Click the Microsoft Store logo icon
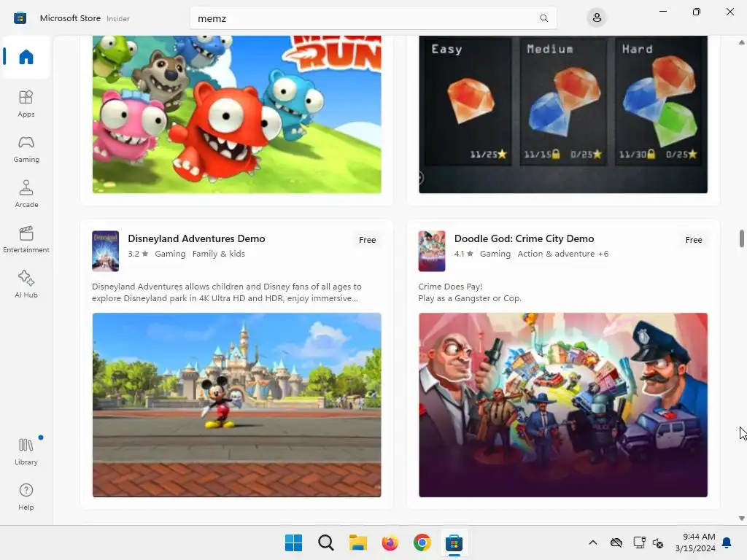 point(20,18)
